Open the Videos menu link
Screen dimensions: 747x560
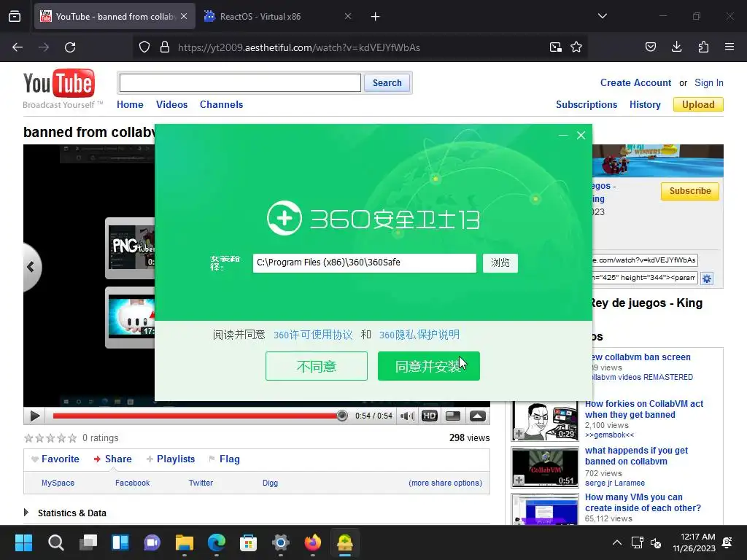click(x=171, y=105)
